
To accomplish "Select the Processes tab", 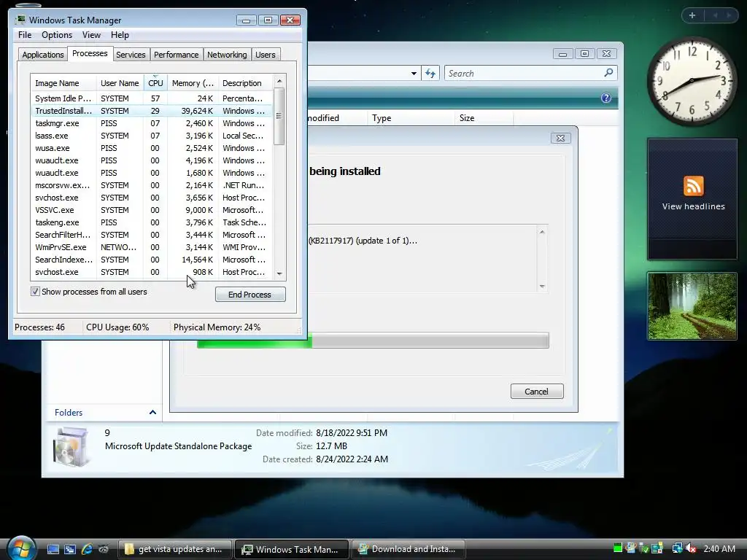I will tap(90, 54).
